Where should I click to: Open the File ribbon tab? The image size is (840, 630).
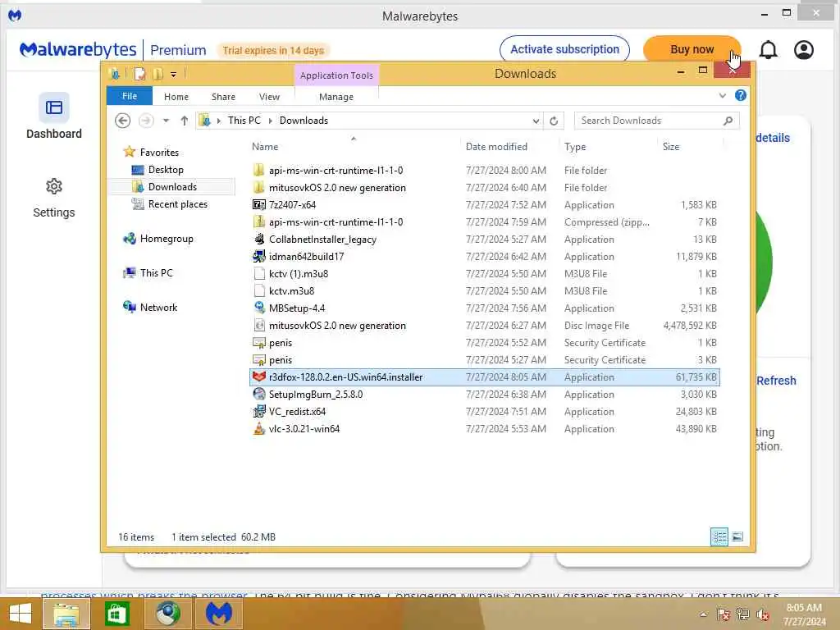coord(130,96)
